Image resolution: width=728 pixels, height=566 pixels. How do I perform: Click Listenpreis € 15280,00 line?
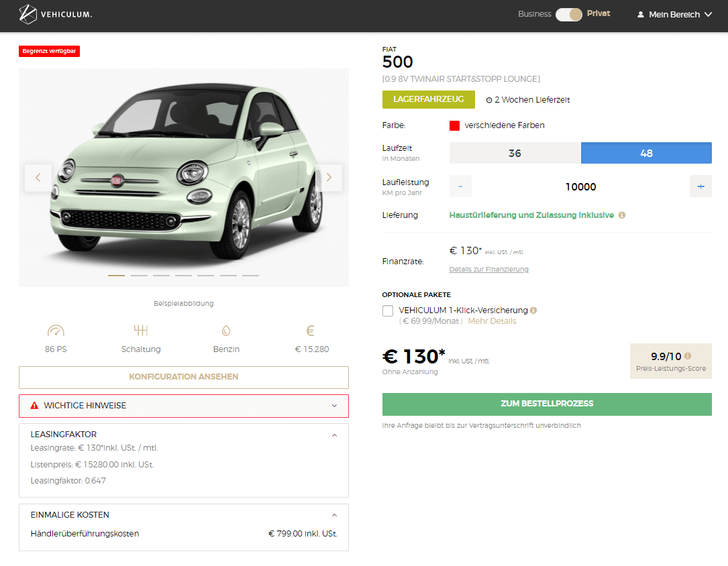point(92,465)
